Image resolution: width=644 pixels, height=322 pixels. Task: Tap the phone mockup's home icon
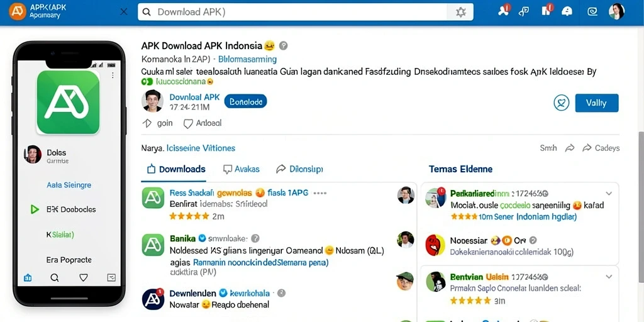pyautogui.click(x=28, y=278)
